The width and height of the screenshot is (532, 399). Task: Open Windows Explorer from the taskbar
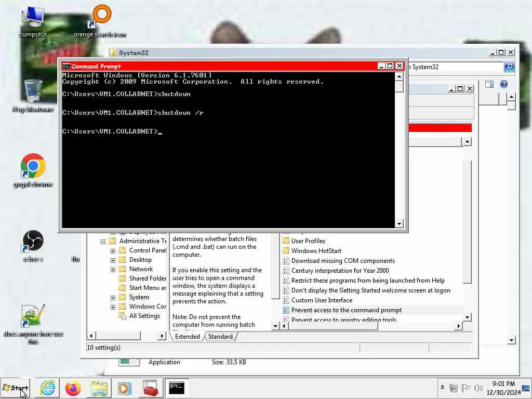pyautogui.click(x=99, y=388)
